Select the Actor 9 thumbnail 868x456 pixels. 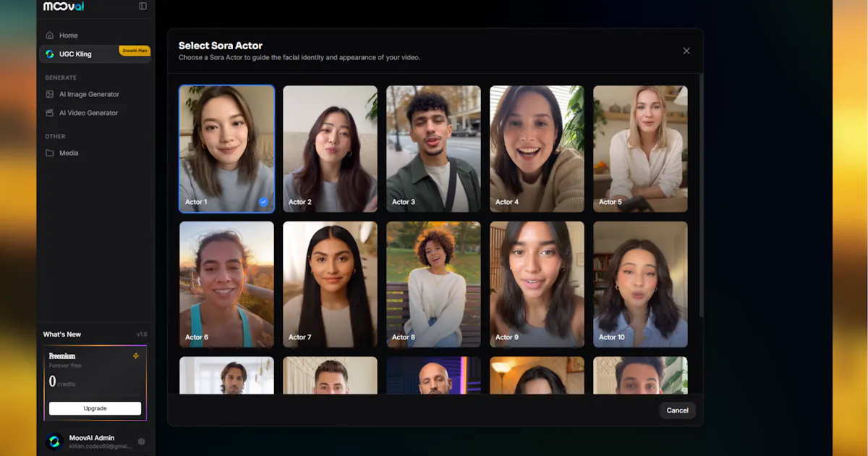click(x=537, y=284)
